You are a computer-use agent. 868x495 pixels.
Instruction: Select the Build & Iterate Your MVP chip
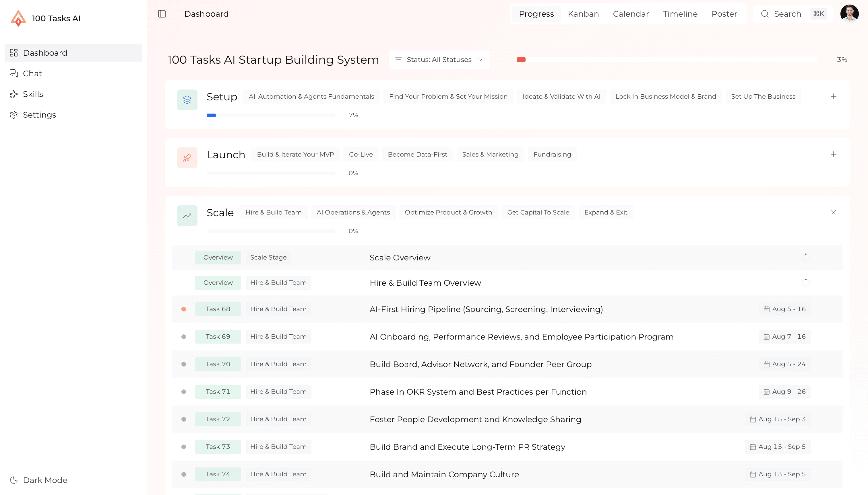click(295, 155)
